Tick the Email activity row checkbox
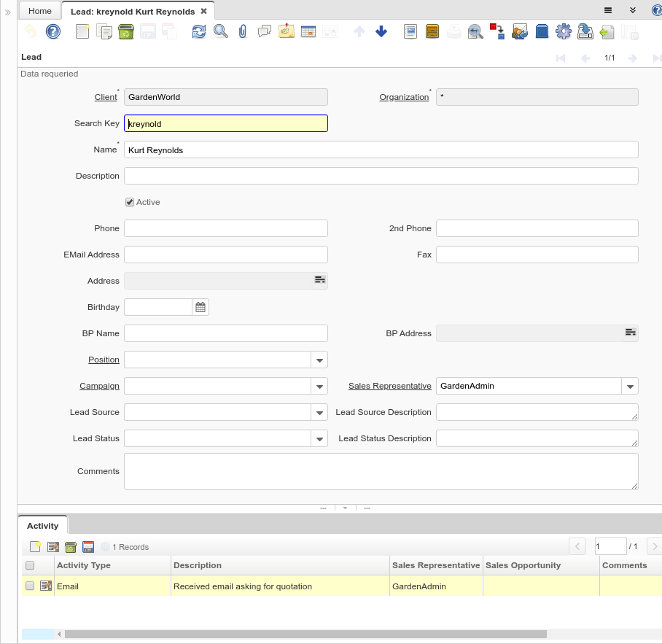The image size is (662, 644). [30, 586]
